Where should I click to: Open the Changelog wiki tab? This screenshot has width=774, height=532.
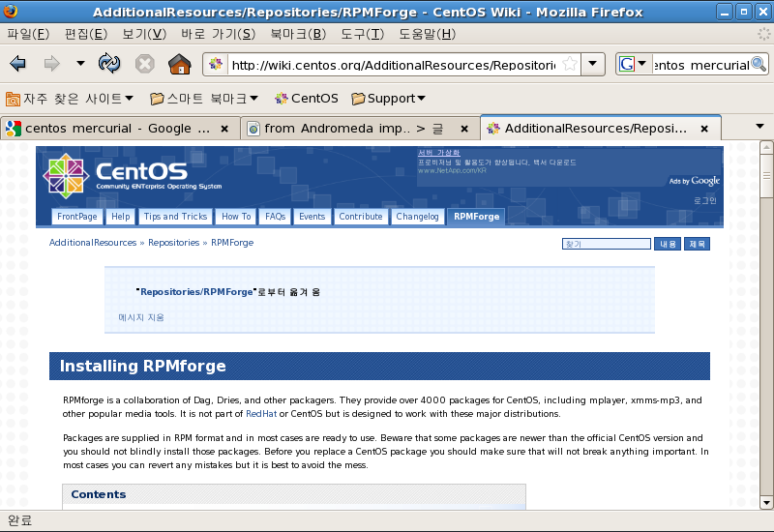pyautogui.click(x=417, y=217)
